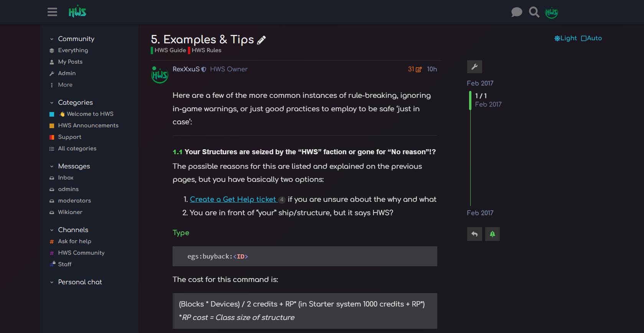View post edit history (31 edits)
Viewport: 644px width, 333px height.
point(415,69)
